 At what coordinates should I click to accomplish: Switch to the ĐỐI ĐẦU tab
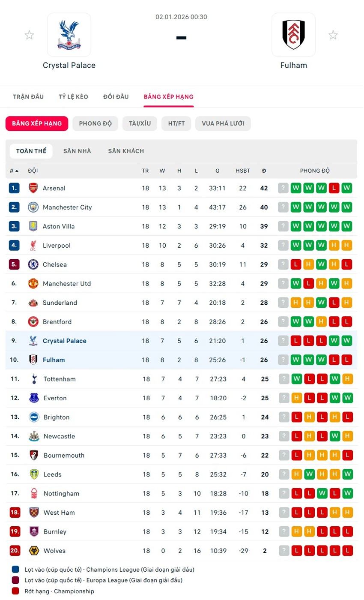point(116,97)
